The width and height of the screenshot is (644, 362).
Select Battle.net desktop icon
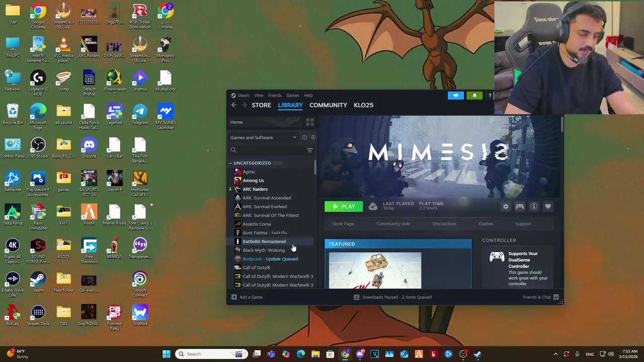pyautogui.click(x=13, y=181)
